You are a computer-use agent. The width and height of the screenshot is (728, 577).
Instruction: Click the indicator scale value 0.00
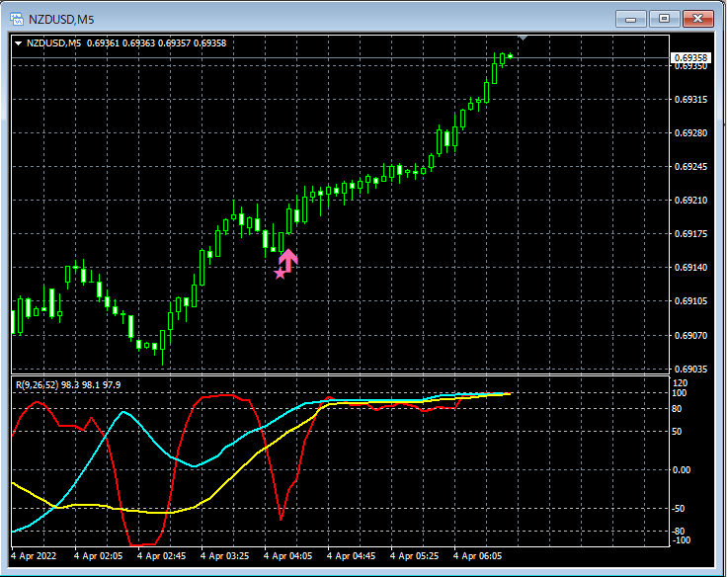point(682,470)
